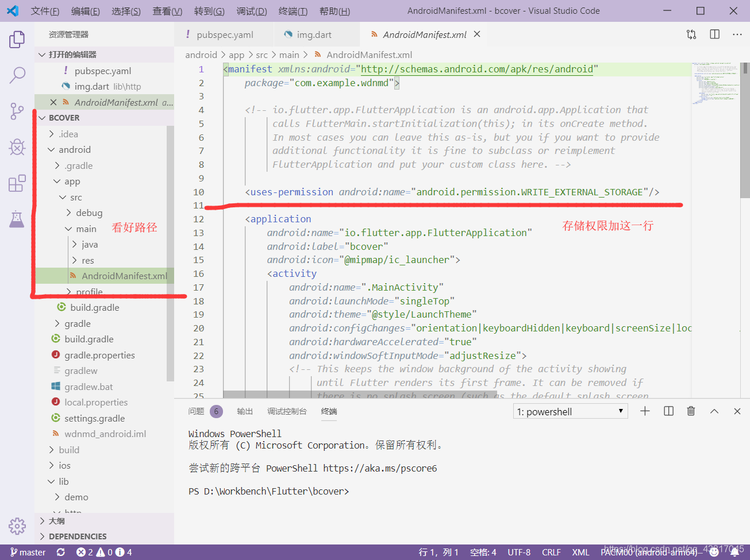This screenshot has height=560, width=750.
Task: Click the Visual Studio Code logo icon
Action: coord(13,11)
